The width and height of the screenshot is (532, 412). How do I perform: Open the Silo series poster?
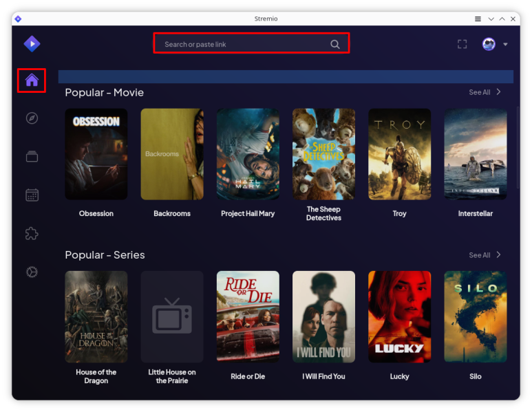click(x=476, y=316)
